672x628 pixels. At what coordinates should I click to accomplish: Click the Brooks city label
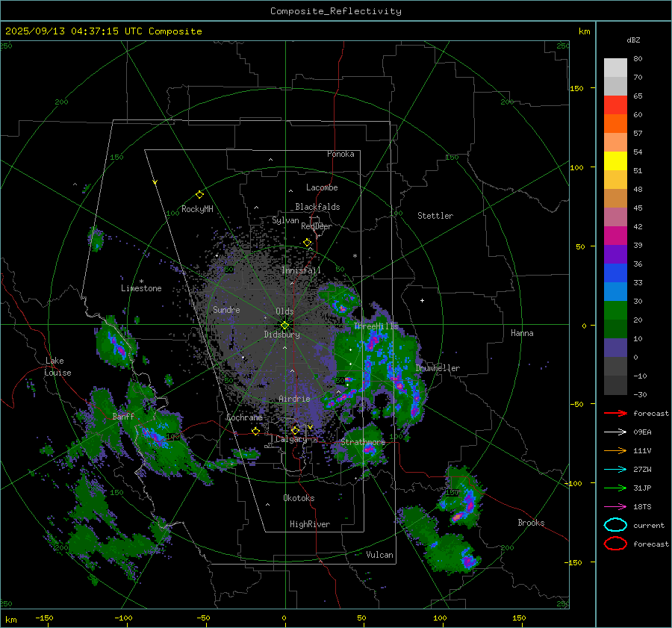[x=531, y=523]
